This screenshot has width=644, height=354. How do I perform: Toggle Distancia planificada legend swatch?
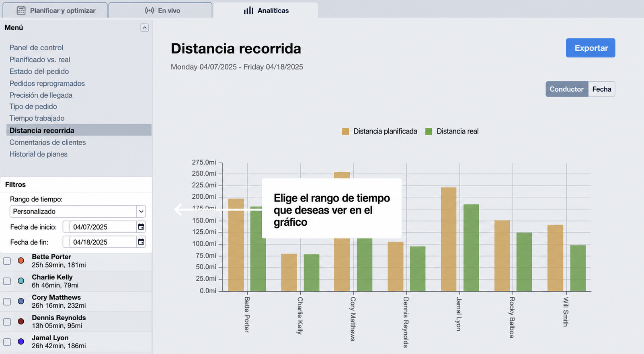coord(345,132)
